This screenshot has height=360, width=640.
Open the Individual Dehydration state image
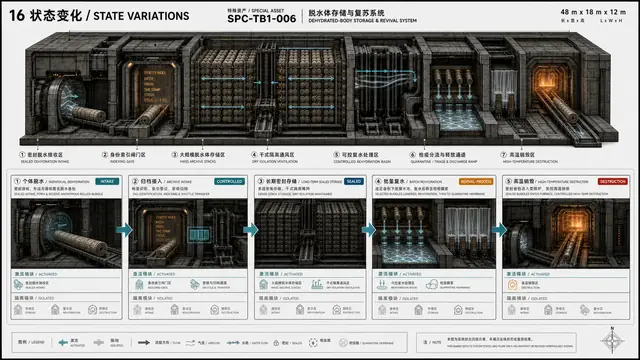(67, 233)
